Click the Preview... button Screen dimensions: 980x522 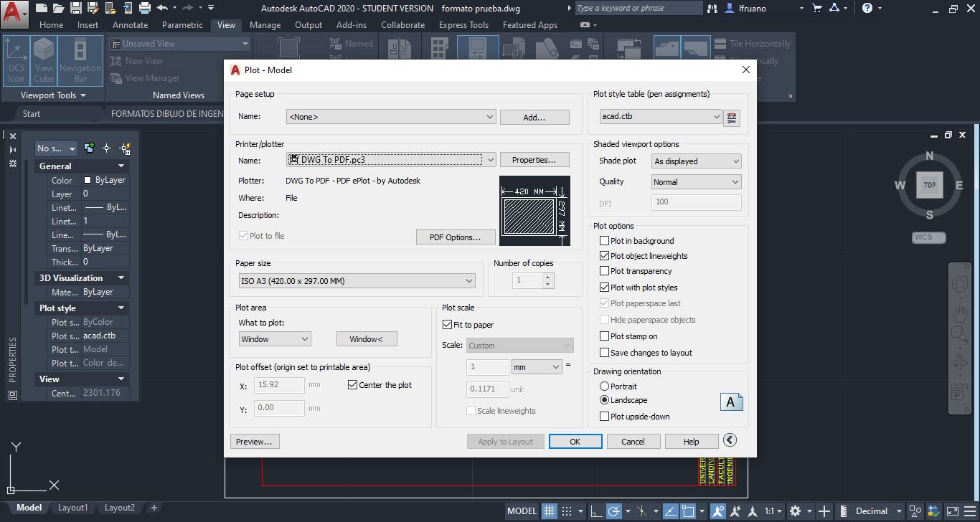pos(255,442)
